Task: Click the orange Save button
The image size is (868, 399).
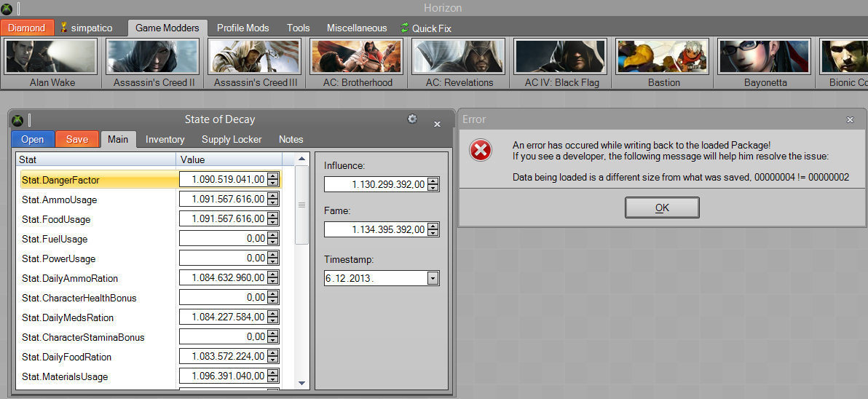Action: [x=77, y=139]
